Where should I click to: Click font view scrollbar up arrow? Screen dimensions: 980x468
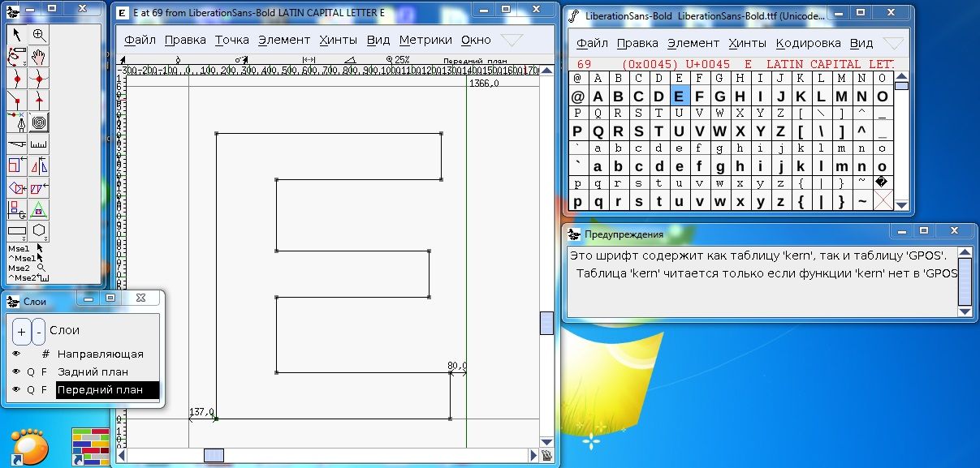901,76
